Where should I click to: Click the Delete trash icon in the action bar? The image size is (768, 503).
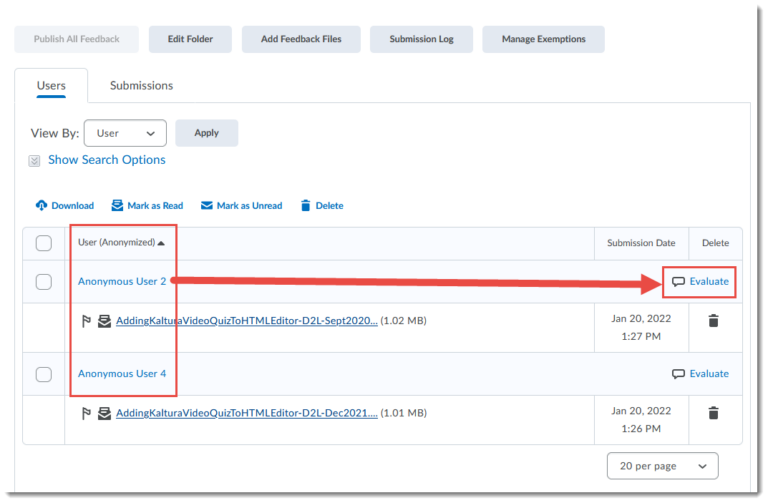click(x=306, y=206)
